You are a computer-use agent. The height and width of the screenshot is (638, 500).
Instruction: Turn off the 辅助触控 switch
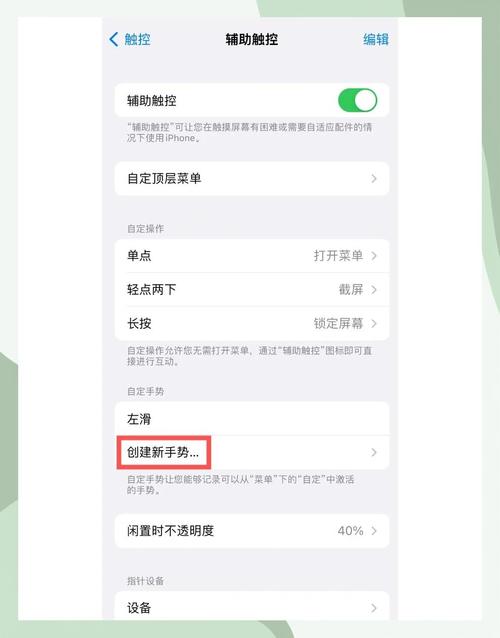point(358,101)
